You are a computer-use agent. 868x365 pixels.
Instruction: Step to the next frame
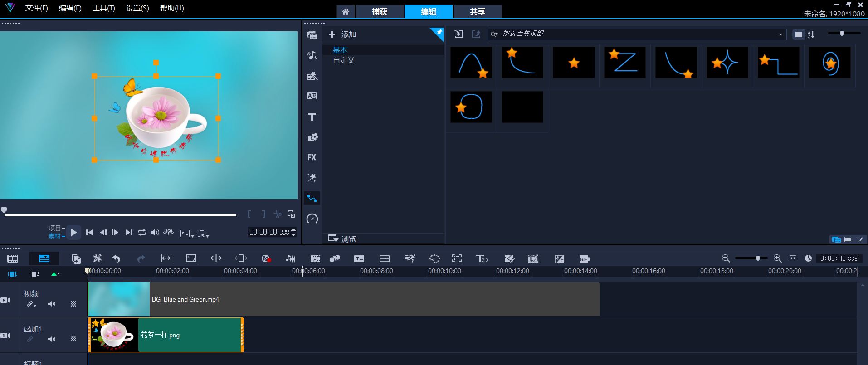(x=115, y=232)
